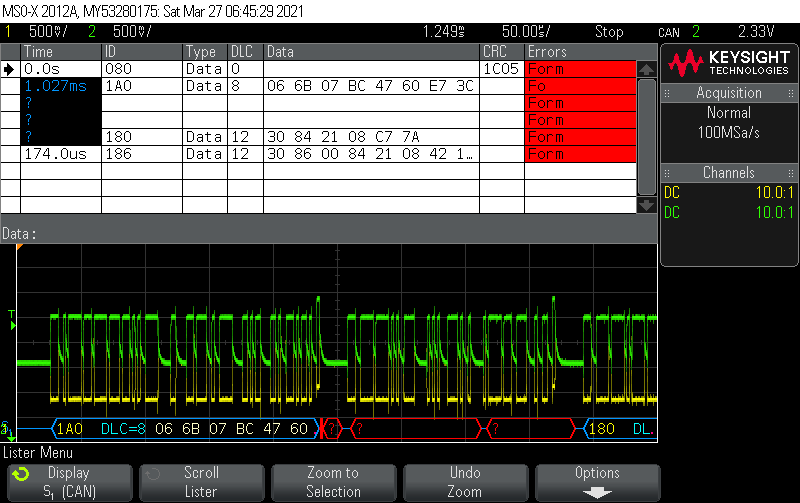The width and height of the screenshot is (800, 503).
Task: Click the green rotate icon on Display softkey
Action: (21, 474)
